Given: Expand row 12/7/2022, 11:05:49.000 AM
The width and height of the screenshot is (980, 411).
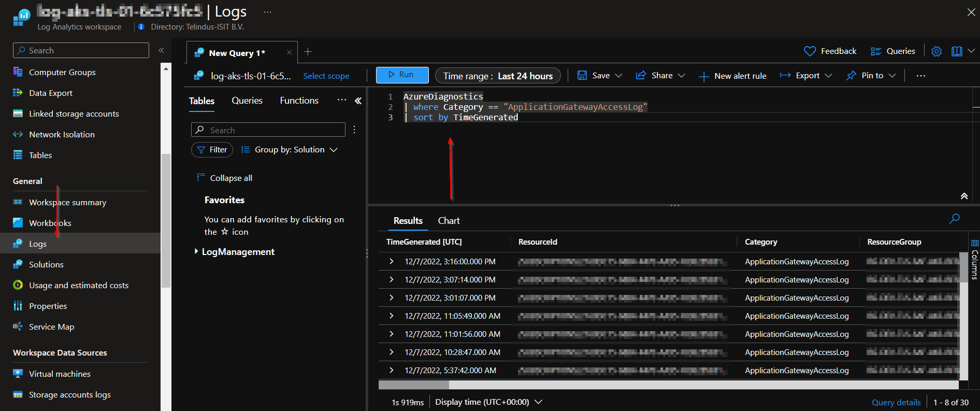Looking at the screenshot, I should tap(392, 316).
